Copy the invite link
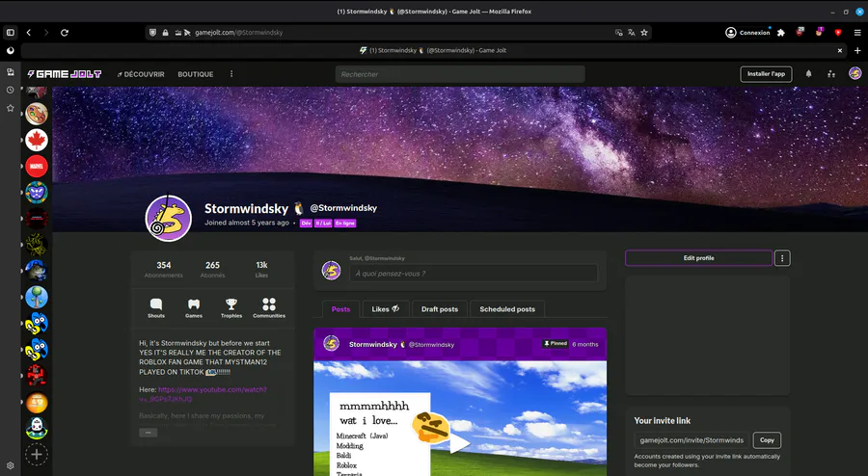Screen dimensions: 868x476 tap(768, 440)
